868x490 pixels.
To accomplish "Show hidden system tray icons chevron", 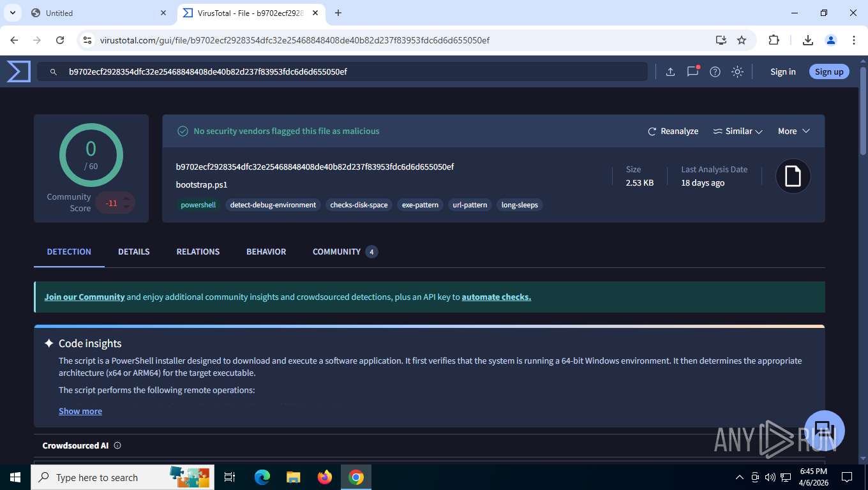I will tap(740, 477).
